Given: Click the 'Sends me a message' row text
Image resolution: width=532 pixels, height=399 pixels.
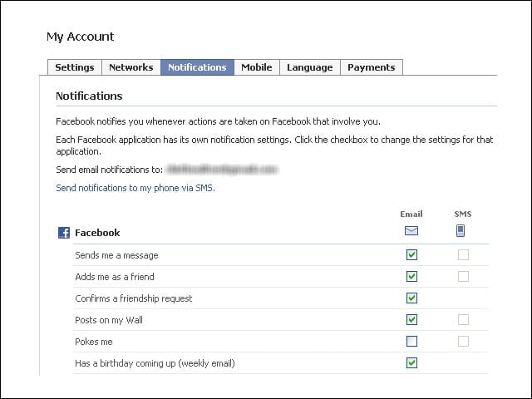Looking at the screenshot, I should pos(116,255).
